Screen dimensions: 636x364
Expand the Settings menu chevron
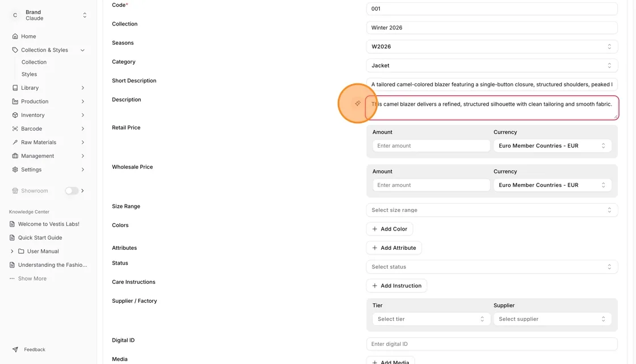[x=83, y=170]
